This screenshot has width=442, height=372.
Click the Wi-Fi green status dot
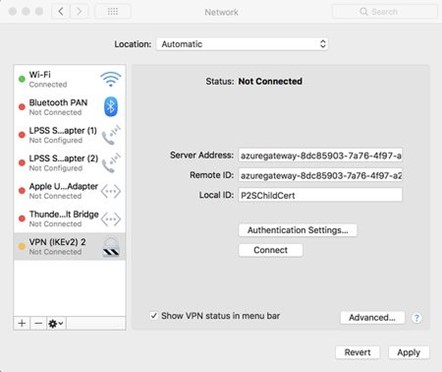pos(22,79)
